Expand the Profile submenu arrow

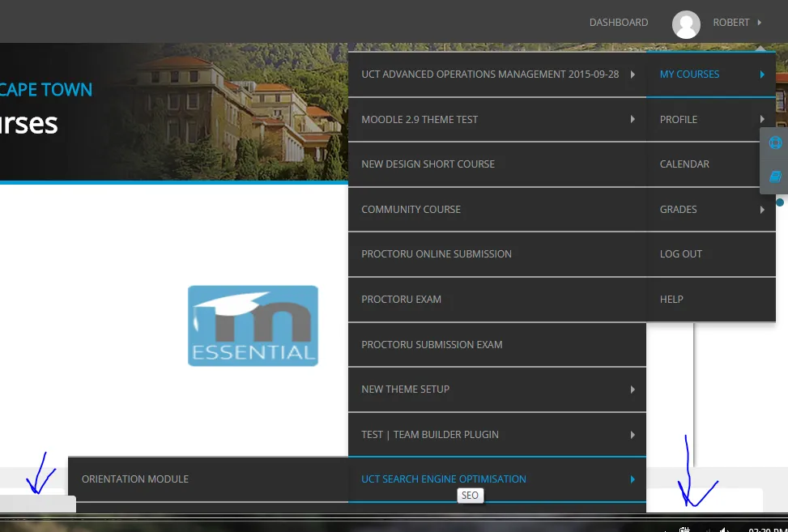(x=762, y=120)
